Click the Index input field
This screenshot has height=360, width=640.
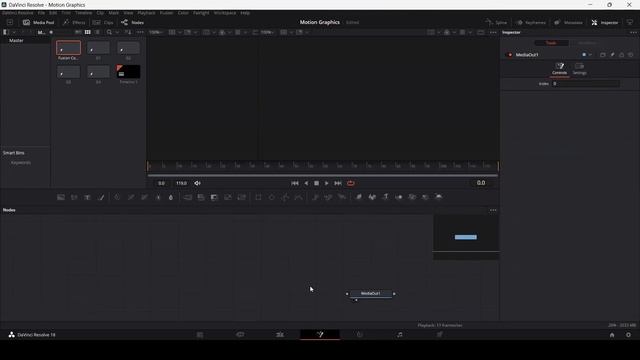click(x=586, y=84)
